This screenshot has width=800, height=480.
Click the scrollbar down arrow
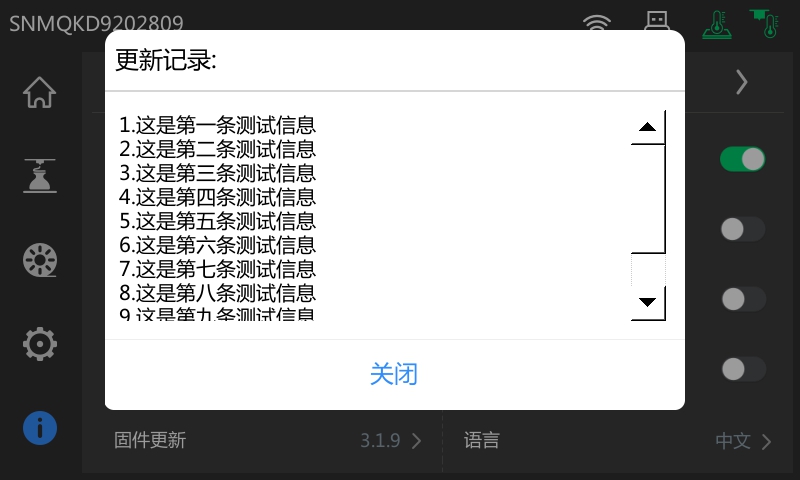648,302
